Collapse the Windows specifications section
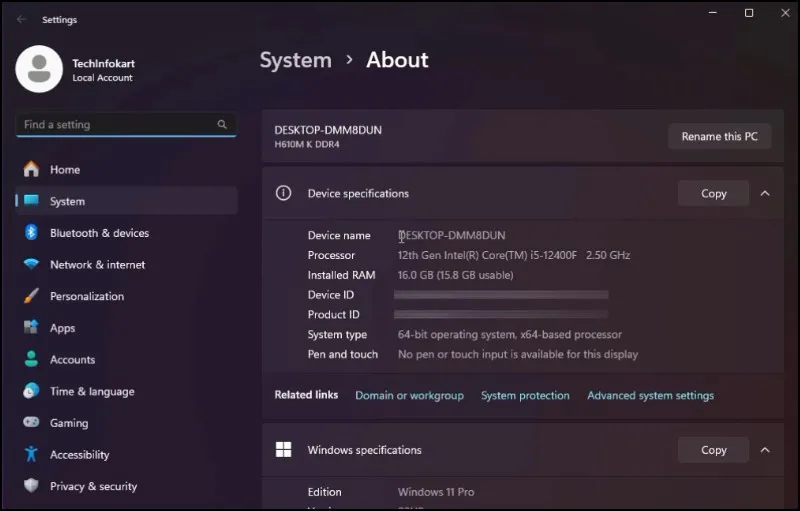This screenshot has height=511, width=800. pyautogui.click(x=765, y=449)
